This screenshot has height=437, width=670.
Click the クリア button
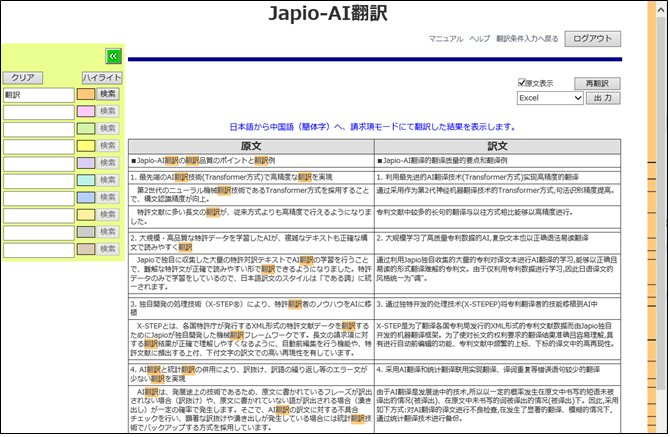tap(23, 78)
